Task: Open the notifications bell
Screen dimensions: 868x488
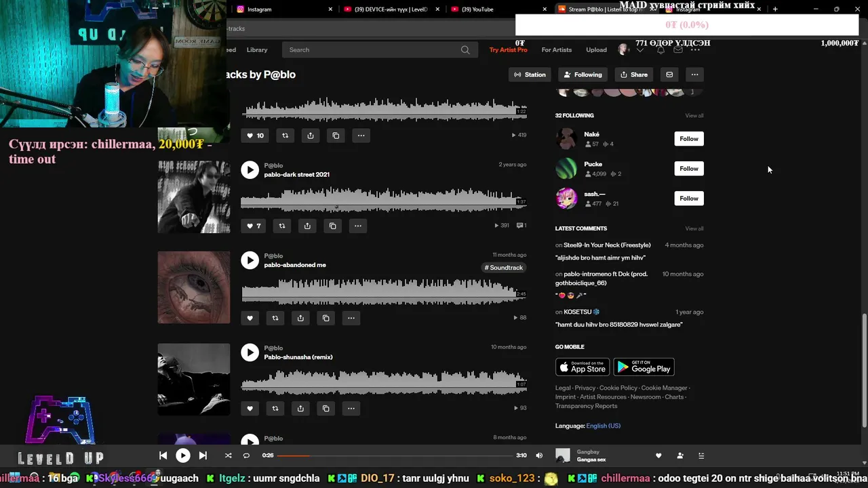Action: (660, 49)
